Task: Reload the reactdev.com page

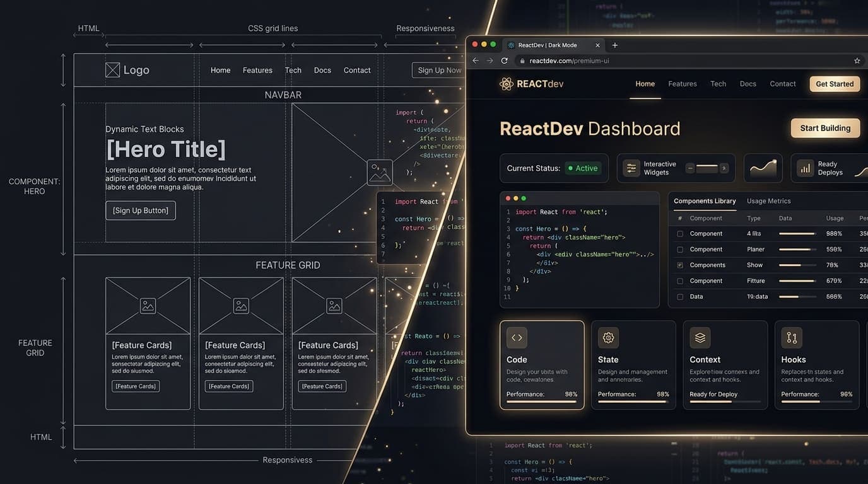Action: click(505, 60)
